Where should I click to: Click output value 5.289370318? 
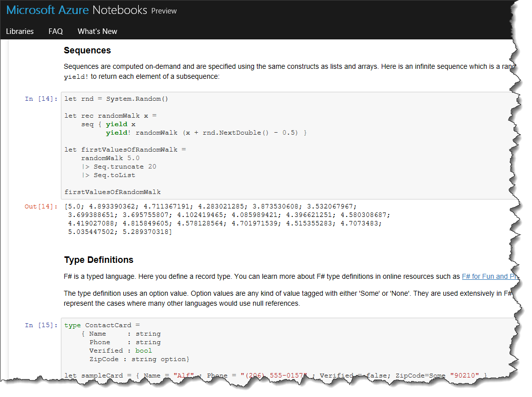click(146, 232)
